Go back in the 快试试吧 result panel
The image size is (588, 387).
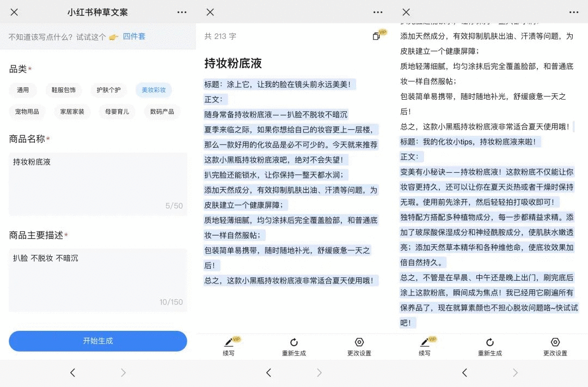(x=464, y=372)
